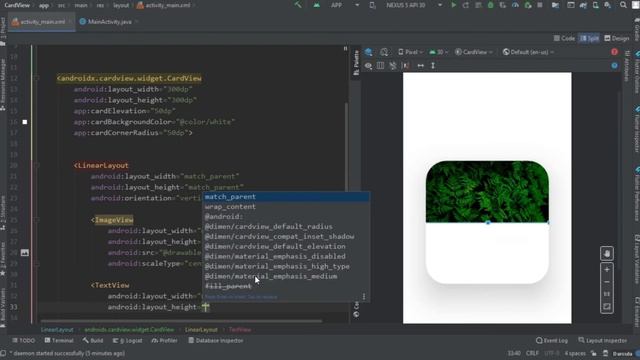Click the Make Project hammer icon
The height and width of the screenshot is (360, 640).
pos(298,5)
